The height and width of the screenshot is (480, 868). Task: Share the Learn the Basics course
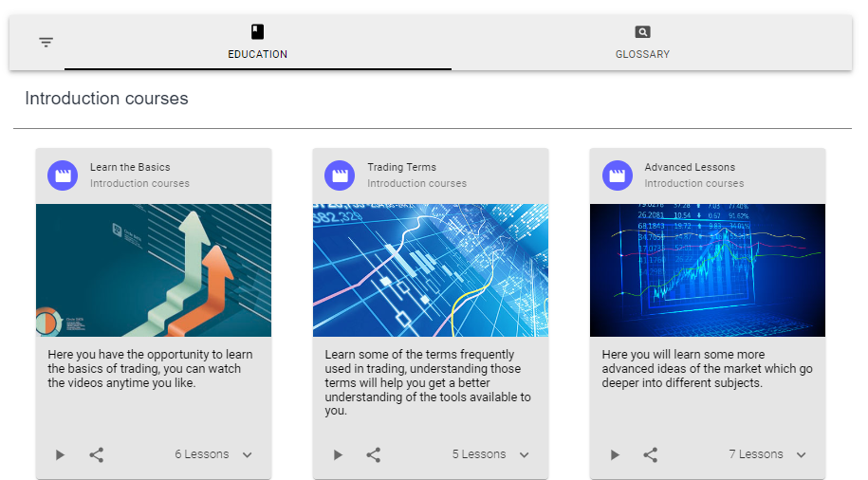pos(97,455)
